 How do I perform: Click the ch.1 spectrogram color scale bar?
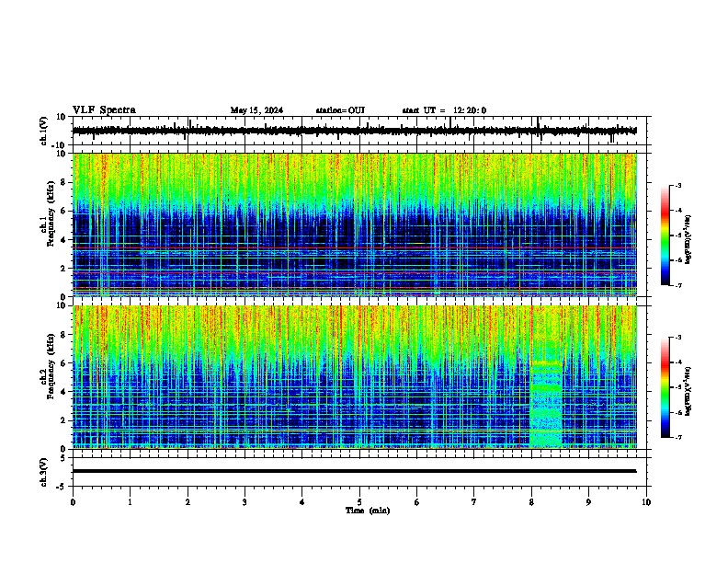[x=665, y=236]
